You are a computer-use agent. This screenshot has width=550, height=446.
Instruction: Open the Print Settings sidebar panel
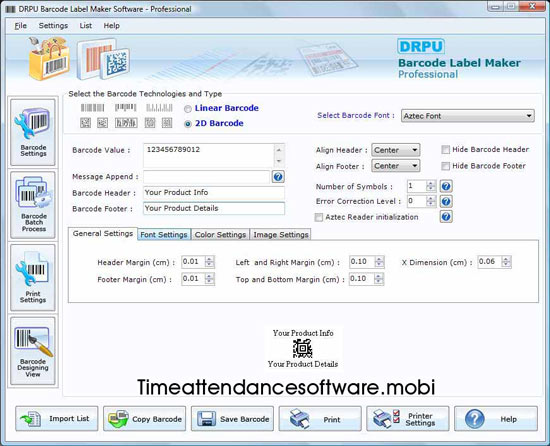(33, 278)
